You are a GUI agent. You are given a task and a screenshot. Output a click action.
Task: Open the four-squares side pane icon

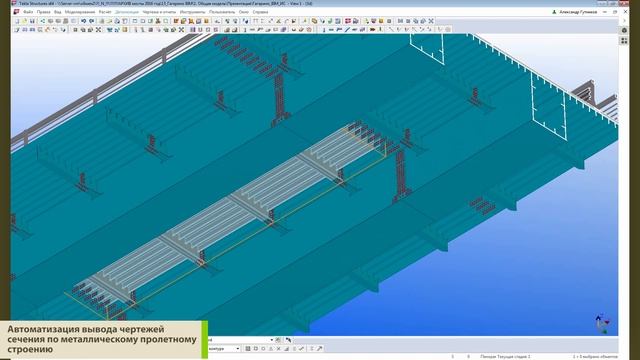(624, 41)
